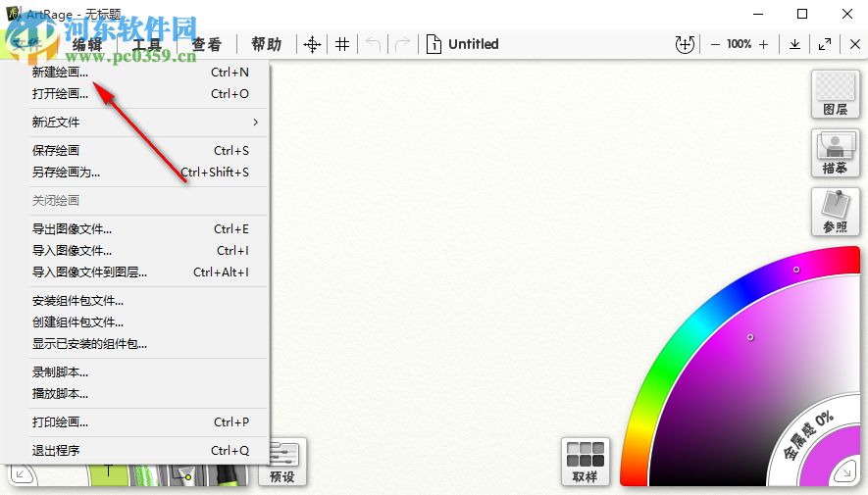Zoom in with the plus icon
This screenshot has width=868, height=495.
763,44
